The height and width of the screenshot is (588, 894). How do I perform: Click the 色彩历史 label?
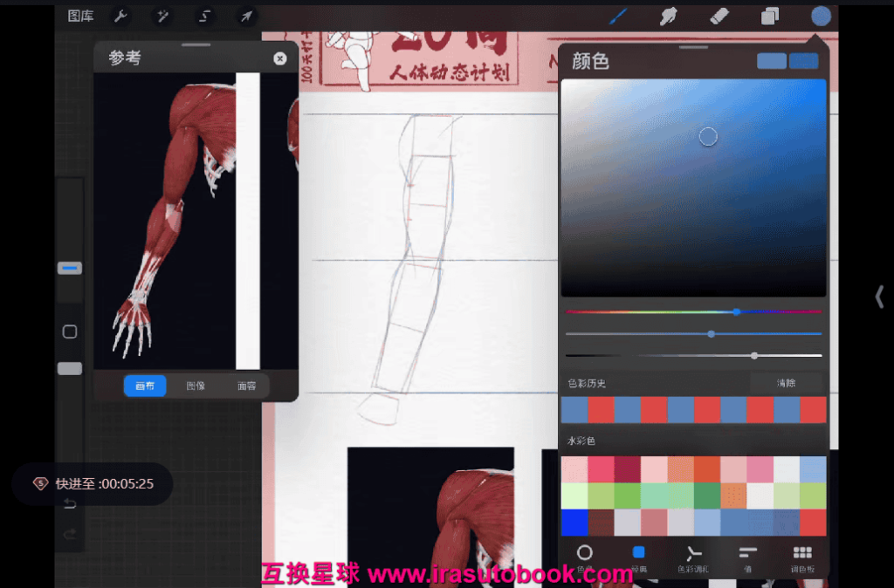[587, 384]
